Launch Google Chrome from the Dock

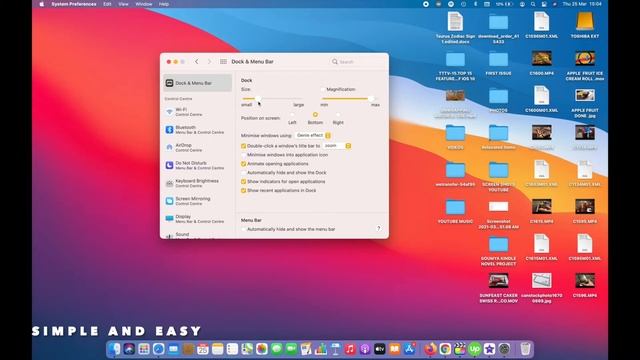445,349
